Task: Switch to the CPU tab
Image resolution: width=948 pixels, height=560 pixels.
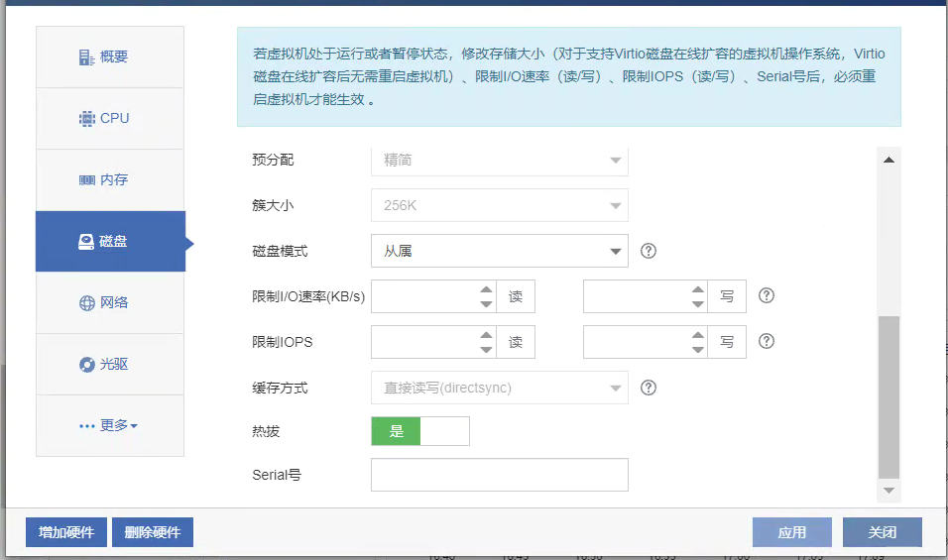Action: pos(110,118)
